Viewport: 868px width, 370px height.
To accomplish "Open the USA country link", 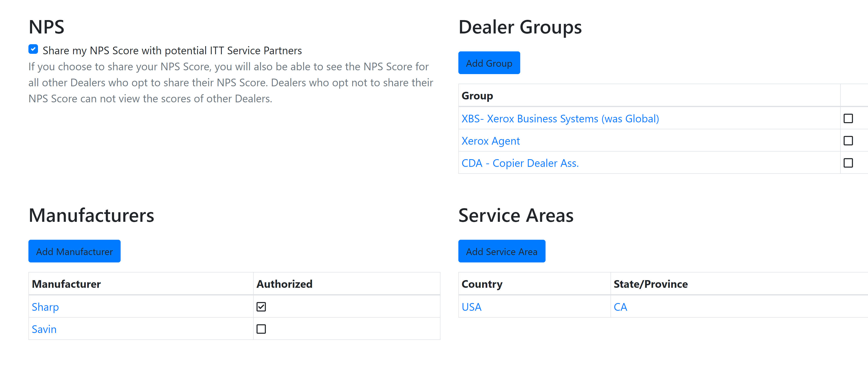I will (472, 307).
